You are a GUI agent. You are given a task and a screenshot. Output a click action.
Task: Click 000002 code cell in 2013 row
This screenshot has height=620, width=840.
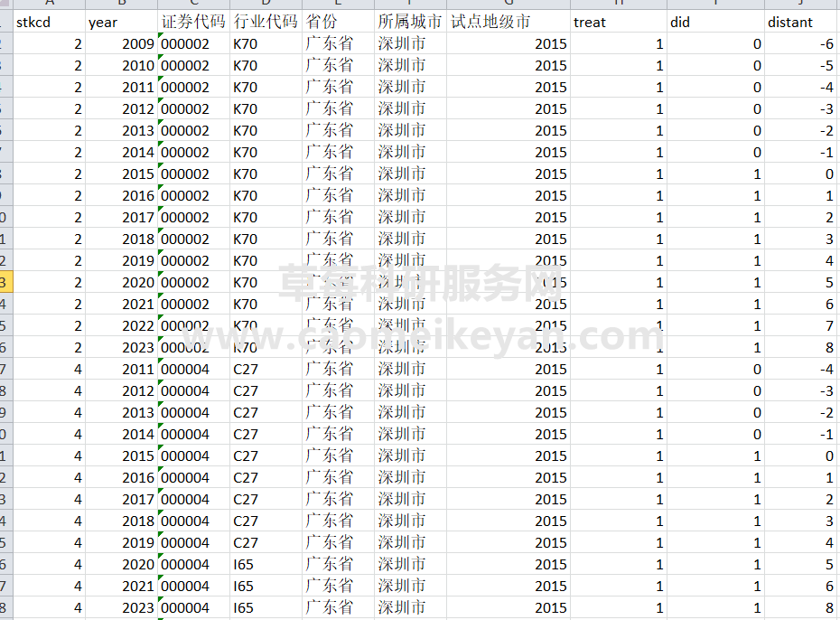pos(193,131)
